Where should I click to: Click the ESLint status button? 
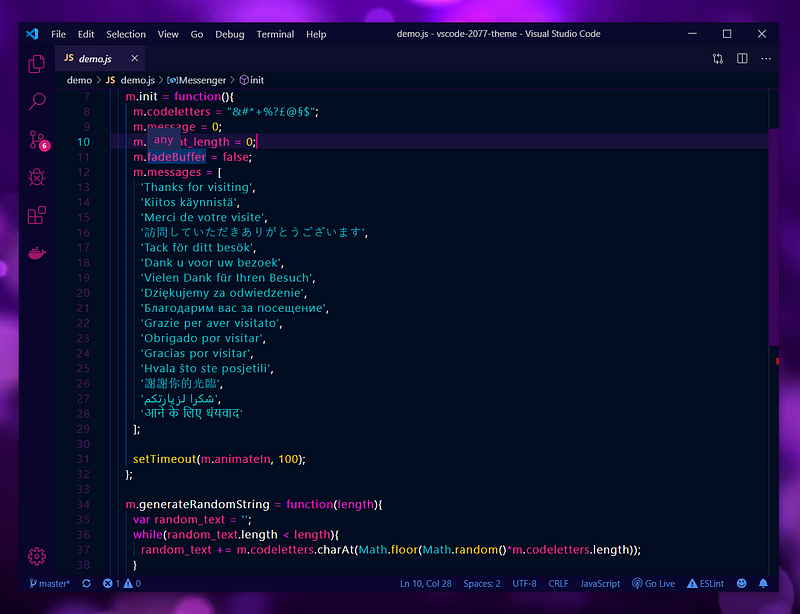coord(705,583)
